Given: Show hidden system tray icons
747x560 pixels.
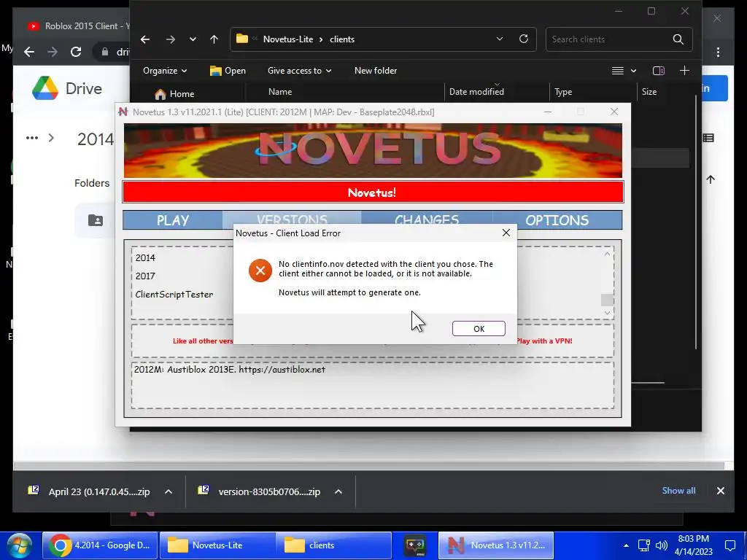Looking at the screenshot, I should coord(626,545).
